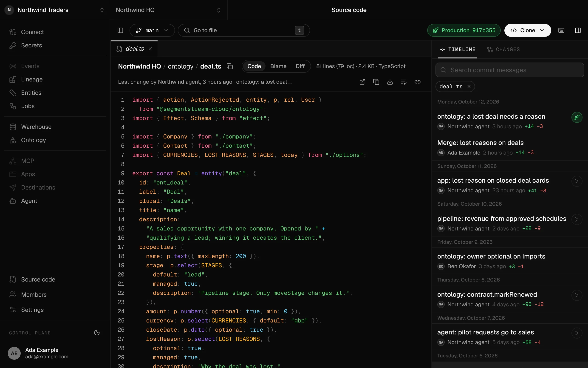
Task: Toggle word wrap in code view
Action: pos(404,82)
